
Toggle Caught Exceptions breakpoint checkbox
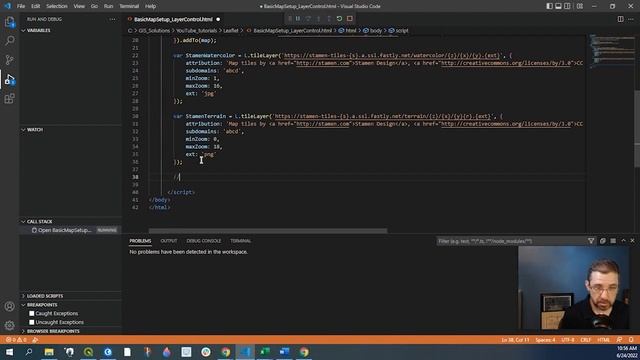point(31,313)
